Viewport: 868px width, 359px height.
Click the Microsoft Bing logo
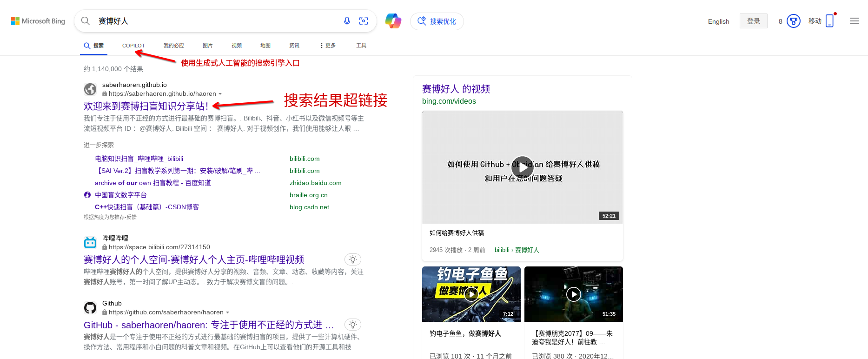tap(38, 21)
